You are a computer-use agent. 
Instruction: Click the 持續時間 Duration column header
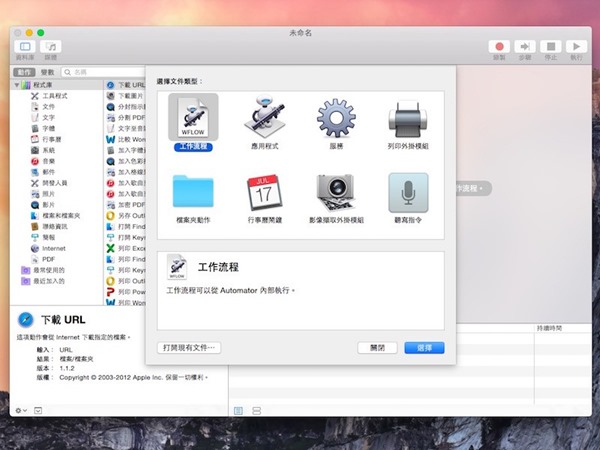point(549,328)
